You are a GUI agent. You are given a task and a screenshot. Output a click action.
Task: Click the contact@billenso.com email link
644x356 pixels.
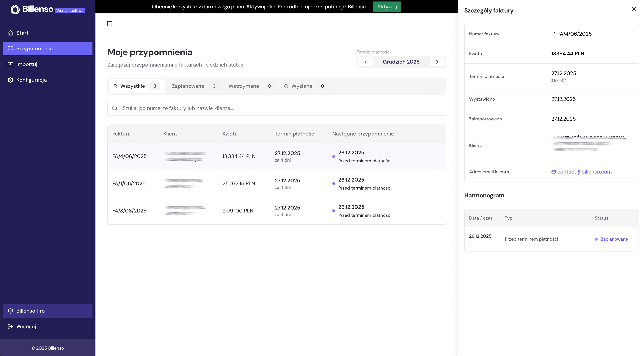click(584, 172)
